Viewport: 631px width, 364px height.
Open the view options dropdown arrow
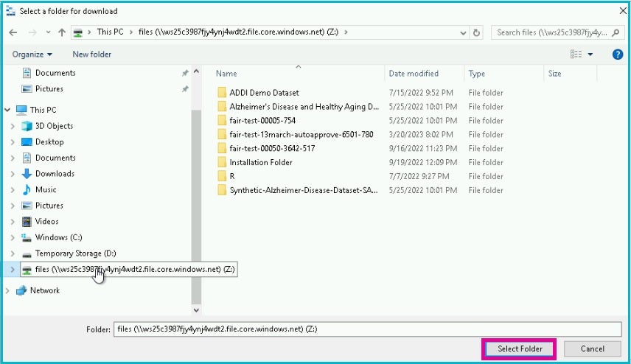coord(590,55)
